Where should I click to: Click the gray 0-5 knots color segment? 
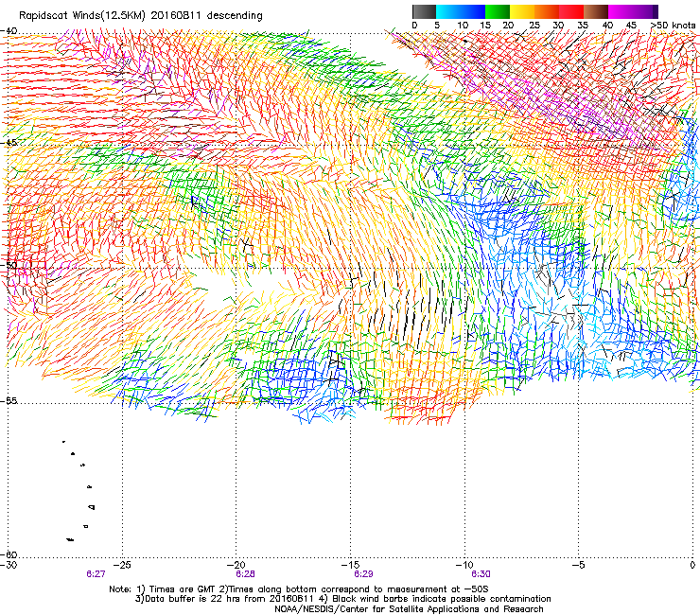tap(424, 11)
